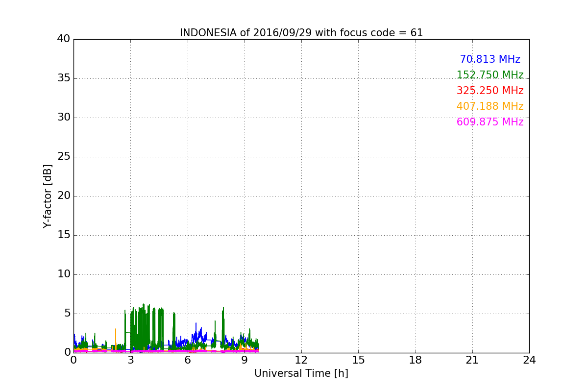This screenshot has width=588, height=392.
Task: Select the 325.250 MHz legend label
Action: (490, 91)
